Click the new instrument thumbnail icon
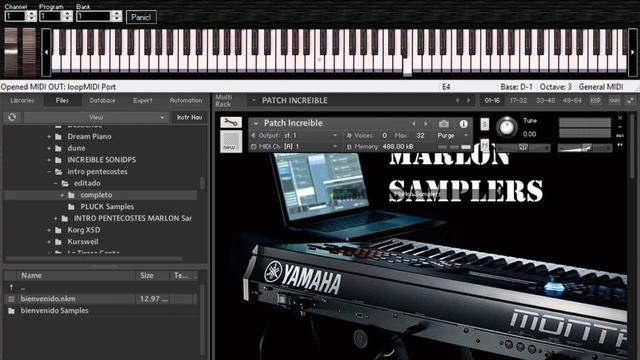 click(231, 142)
